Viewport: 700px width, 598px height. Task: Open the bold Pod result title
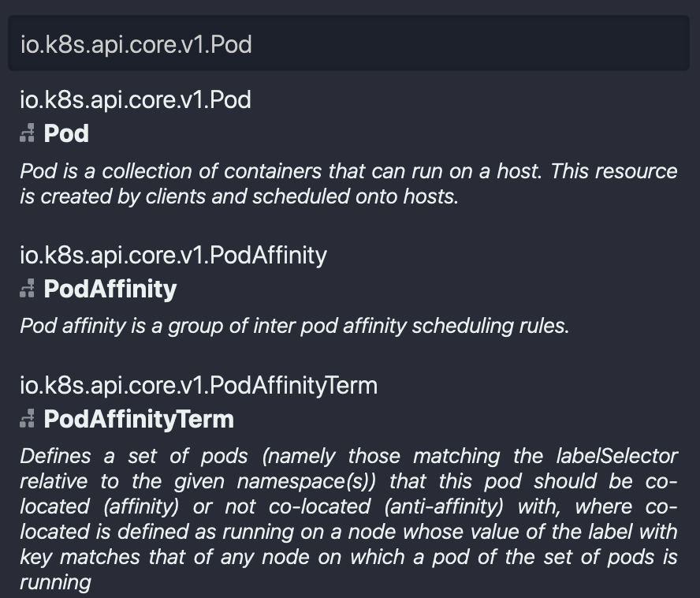coord(66,133)
